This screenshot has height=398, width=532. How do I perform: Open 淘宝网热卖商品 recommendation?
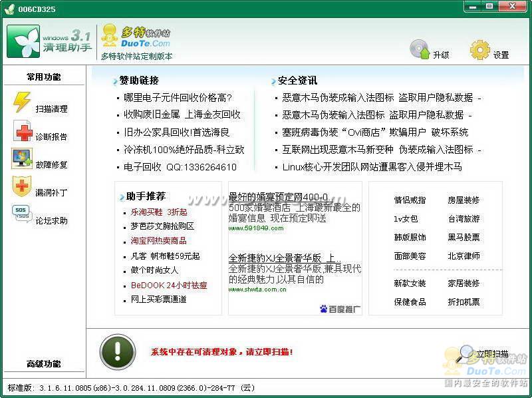pos(158,241)
